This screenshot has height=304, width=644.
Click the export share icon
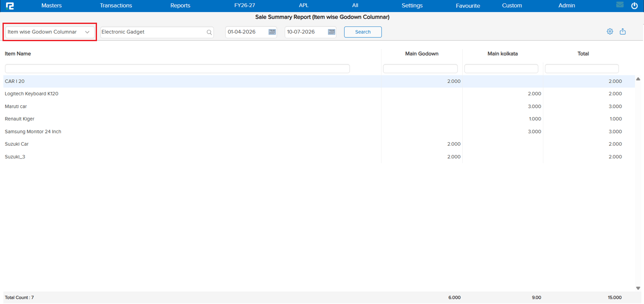click(x=623, y=31)
